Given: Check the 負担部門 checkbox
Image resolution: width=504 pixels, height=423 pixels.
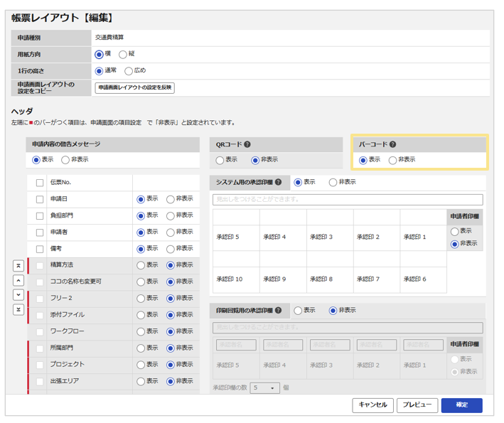Looking at the screenshot, I should pos(40,216).
